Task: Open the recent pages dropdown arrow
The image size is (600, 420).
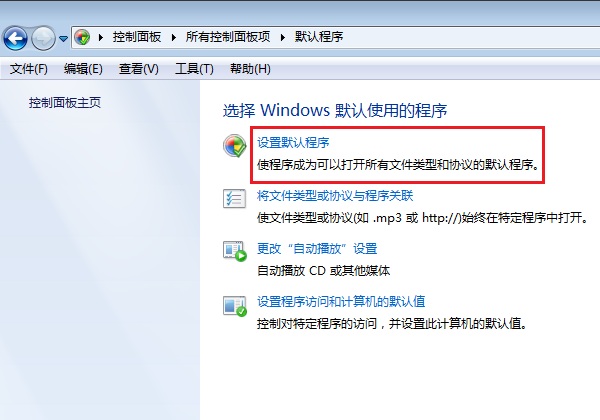Action: (x=64, y=39)
